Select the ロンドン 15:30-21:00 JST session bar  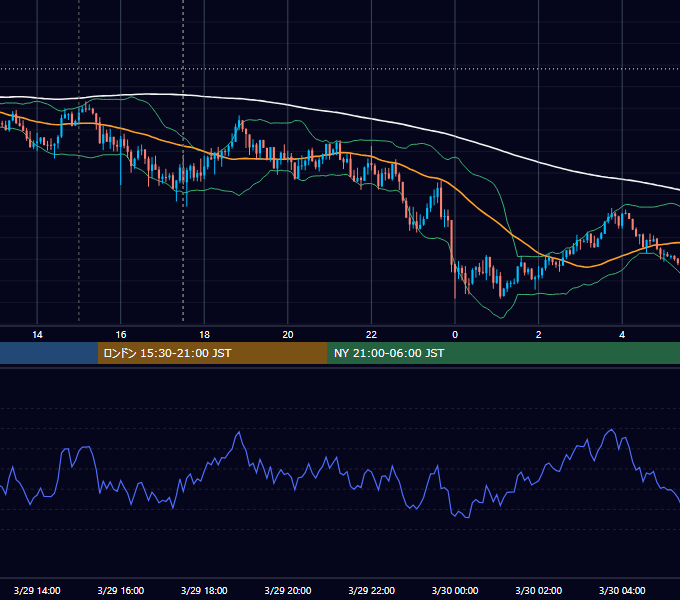(212, 353)
